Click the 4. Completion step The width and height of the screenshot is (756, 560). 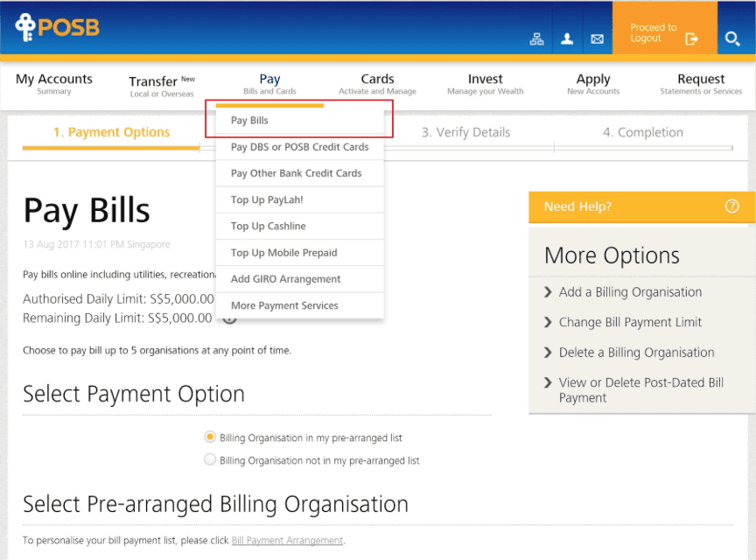coord(643,133)
